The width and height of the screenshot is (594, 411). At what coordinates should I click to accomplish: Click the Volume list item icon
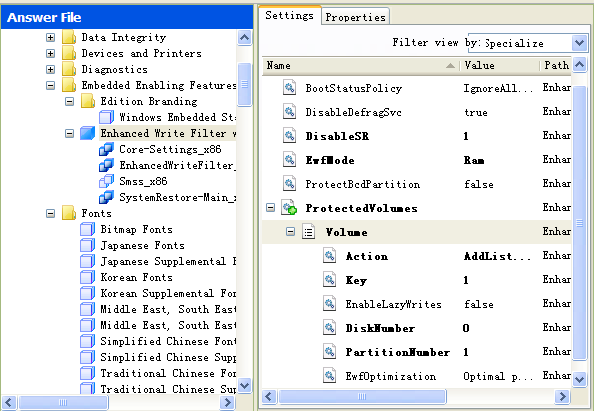point(309,231)
